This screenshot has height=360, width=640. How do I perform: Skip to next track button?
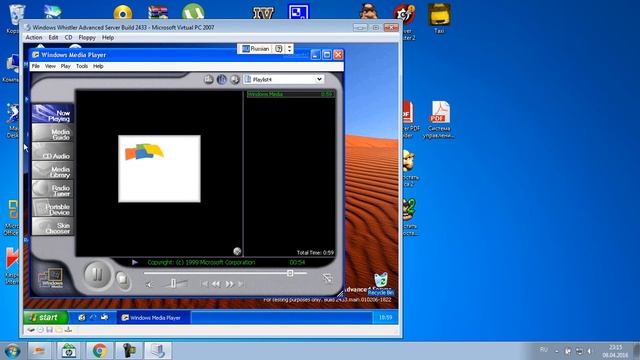coord(241,284)
